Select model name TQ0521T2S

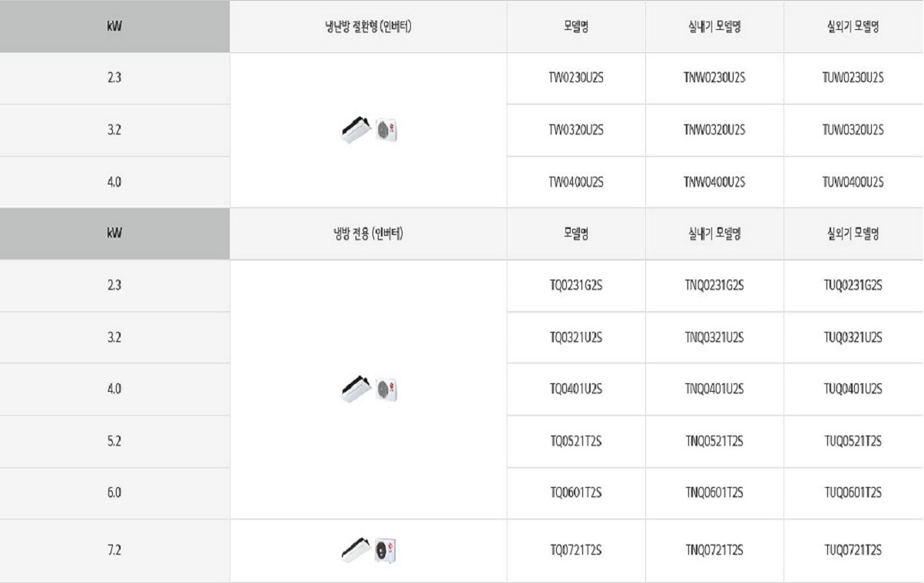coord(576,441)
